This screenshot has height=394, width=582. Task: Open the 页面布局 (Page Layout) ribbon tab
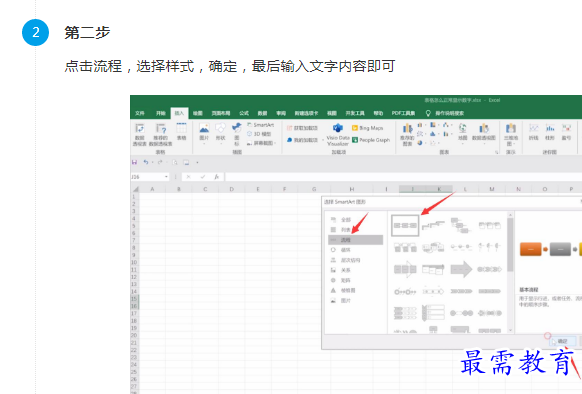click(x=221, y=113)
